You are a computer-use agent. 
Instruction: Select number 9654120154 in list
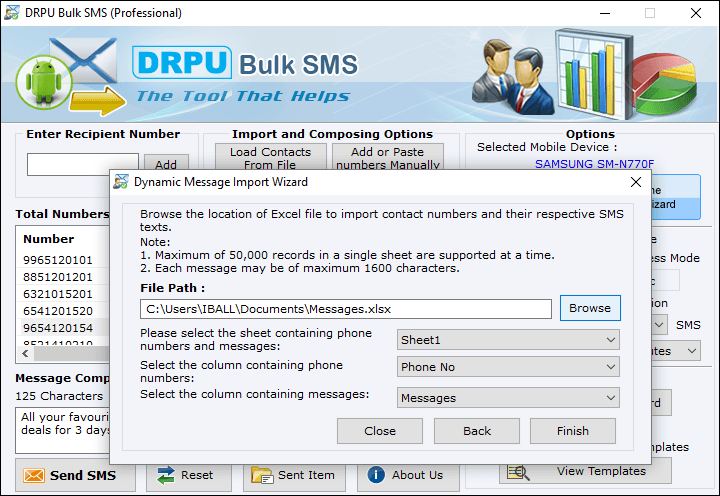(58, 328)
